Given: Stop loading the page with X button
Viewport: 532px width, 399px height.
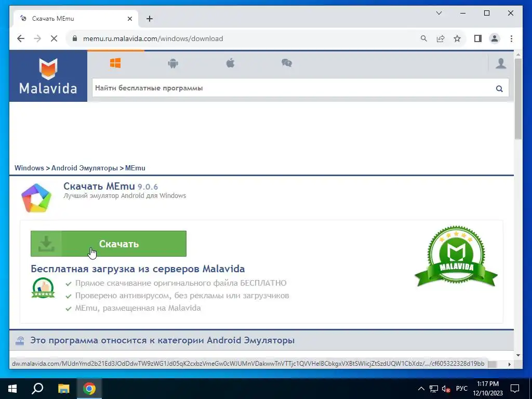Looking at the screenshot, I should click(x=54, y=38).
